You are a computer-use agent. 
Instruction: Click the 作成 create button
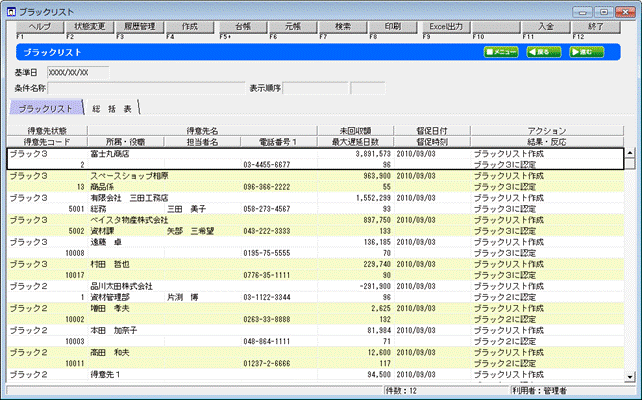pos(191,26)
